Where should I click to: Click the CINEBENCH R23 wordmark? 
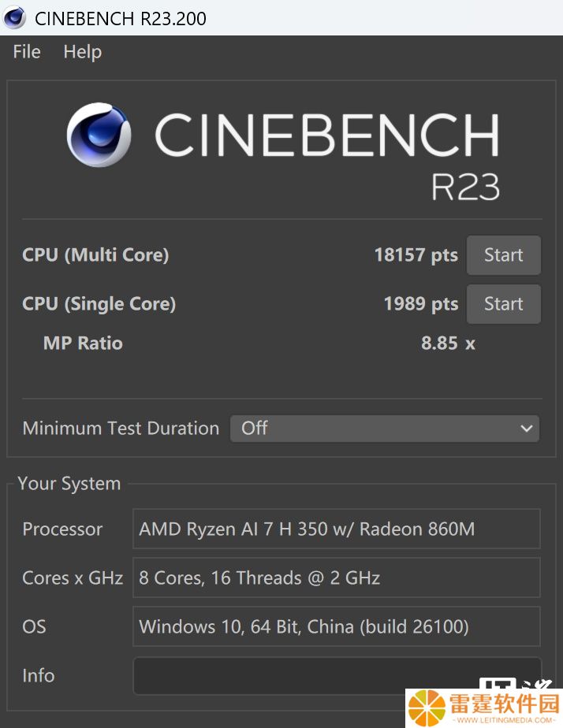click(327, 156)
